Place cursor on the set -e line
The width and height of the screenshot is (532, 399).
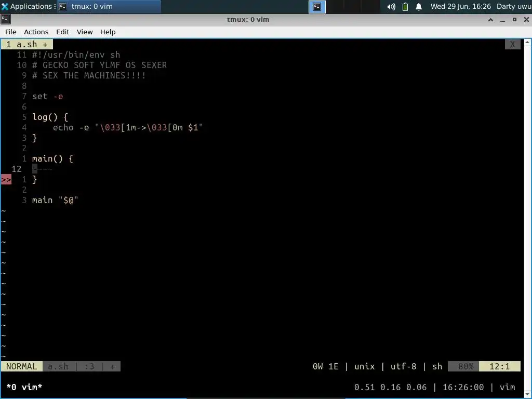(x=47, y=96)
